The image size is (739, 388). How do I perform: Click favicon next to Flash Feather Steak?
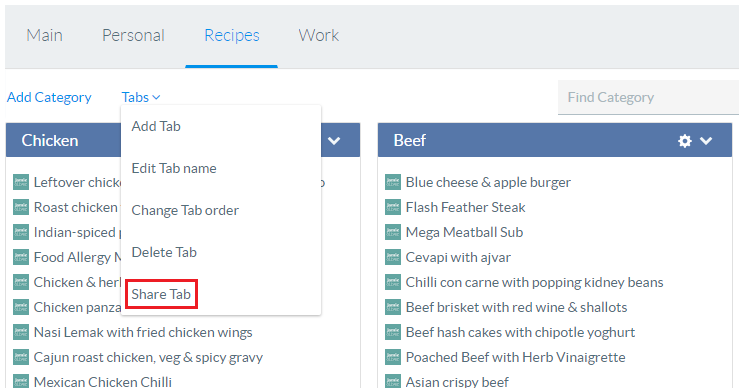[393, 207]
